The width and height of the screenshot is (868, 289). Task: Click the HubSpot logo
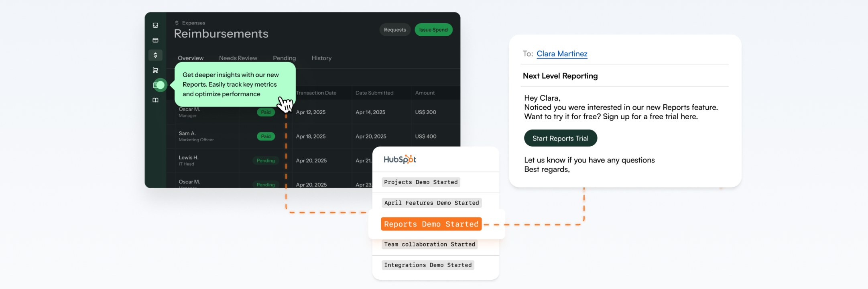400,159
